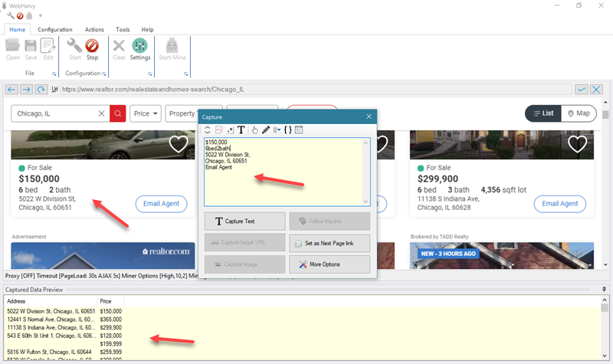This screenshot has height=364, width=613.
Task: Open the Settings icon in ribbon
Action: pyautogui.click(x=140, y=51)
